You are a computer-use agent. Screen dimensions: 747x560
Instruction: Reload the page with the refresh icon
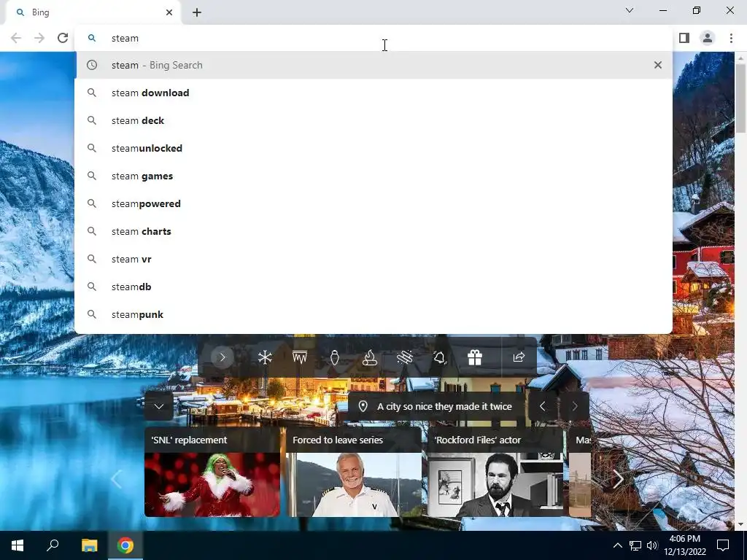coord(63,38)
